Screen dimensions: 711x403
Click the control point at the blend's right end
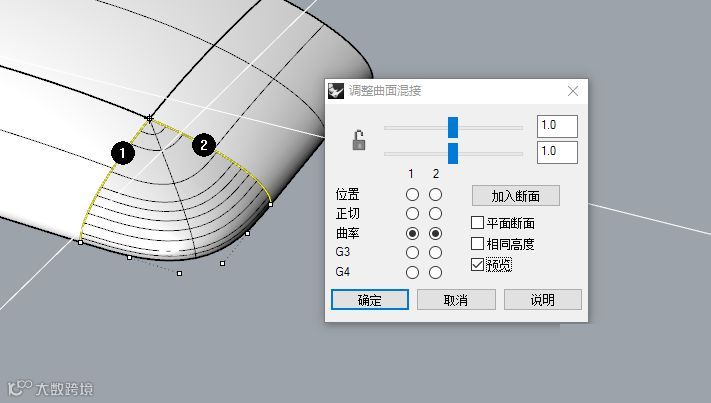click(271, 204)
